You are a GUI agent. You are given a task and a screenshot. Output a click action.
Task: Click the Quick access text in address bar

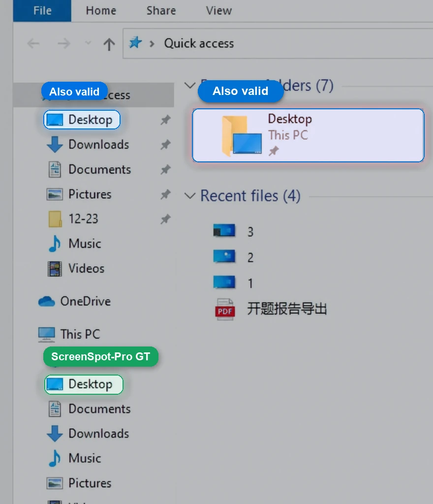tap(199, 43)
